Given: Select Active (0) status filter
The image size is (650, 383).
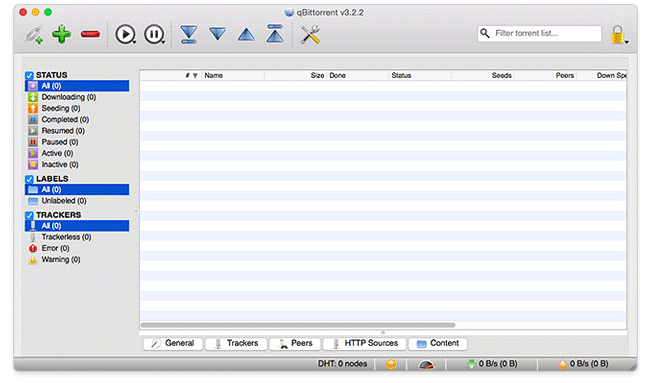Looking at the screenshot, I should coord(77,153).
